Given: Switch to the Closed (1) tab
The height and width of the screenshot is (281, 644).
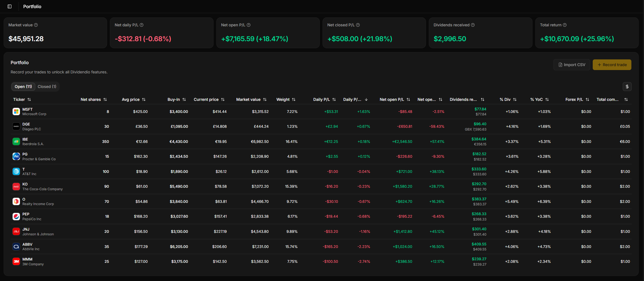Looking at the screenshot, I should [47, 87].
